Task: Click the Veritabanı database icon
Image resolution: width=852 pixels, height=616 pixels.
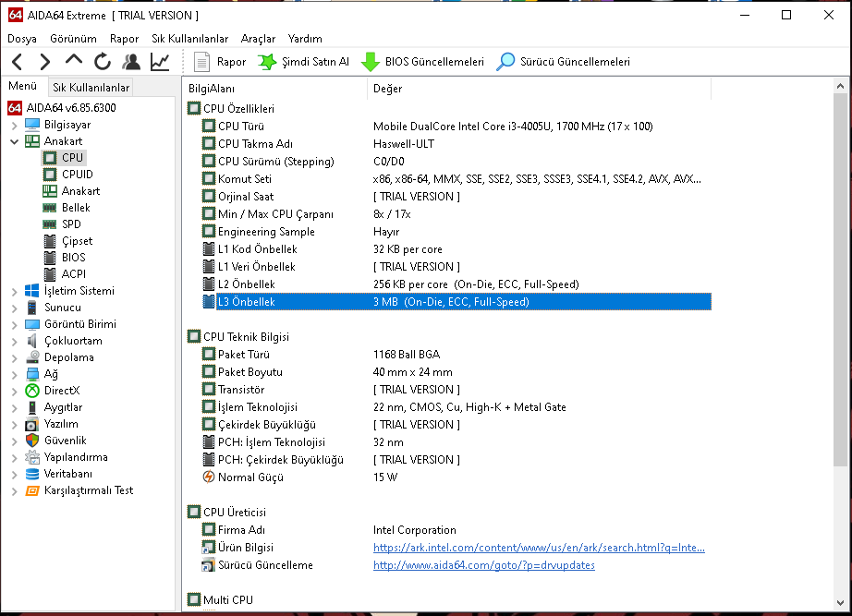Action: pyautogui.click(x=32, y=474)
